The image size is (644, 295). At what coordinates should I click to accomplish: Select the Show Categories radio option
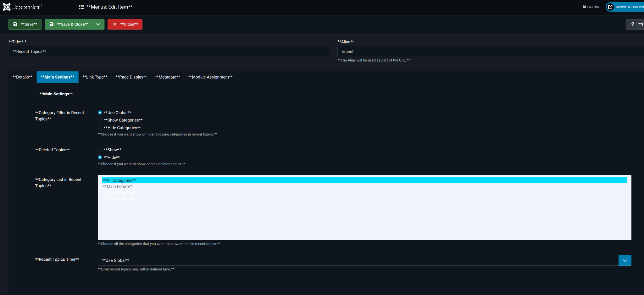pyautogui.click(x=100, y=120)
